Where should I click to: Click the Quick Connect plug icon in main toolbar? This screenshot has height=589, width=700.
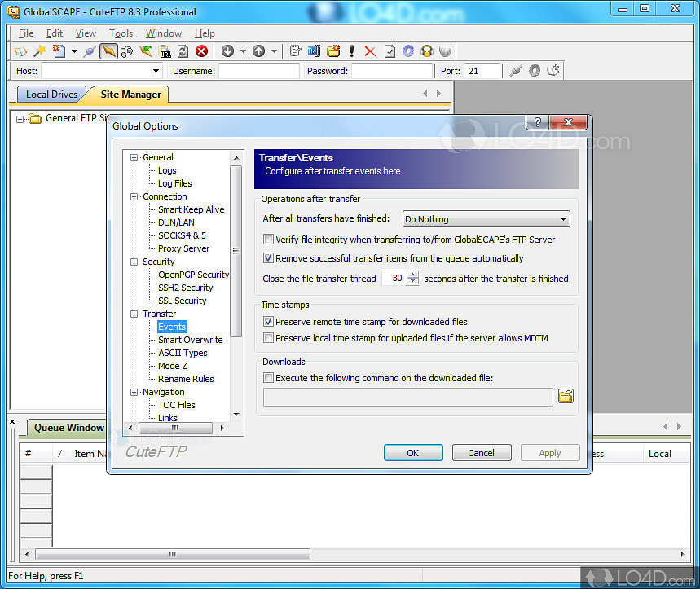(x=90, y=51)
